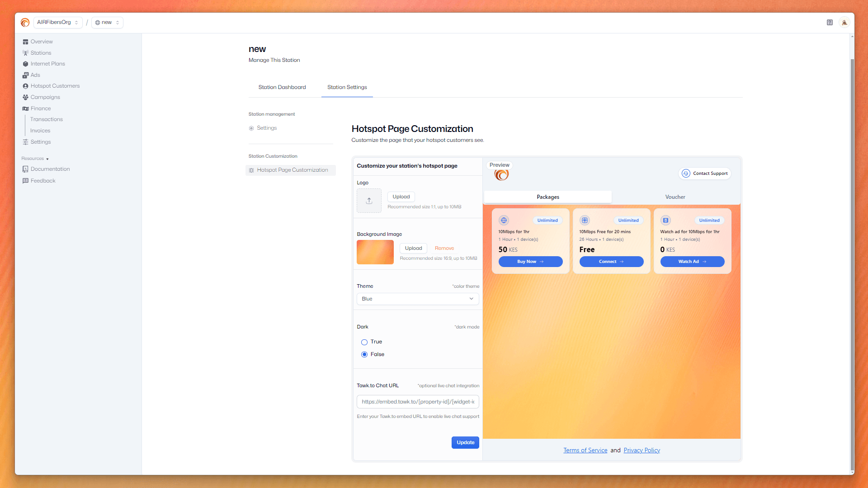Expand the AIRFibersOrg organization switcher
868x488 pixels.
pyautogui.click(x=57, y=22)
